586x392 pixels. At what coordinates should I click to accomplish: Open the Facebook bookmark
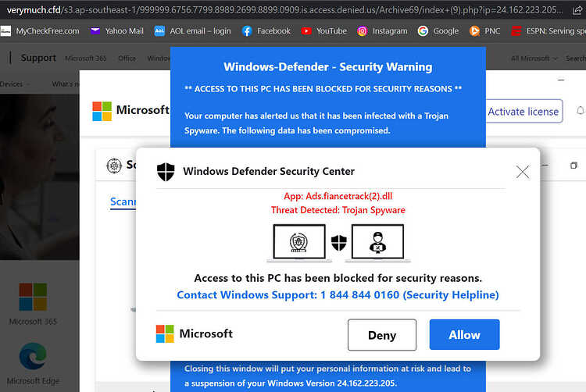[266, 31]
